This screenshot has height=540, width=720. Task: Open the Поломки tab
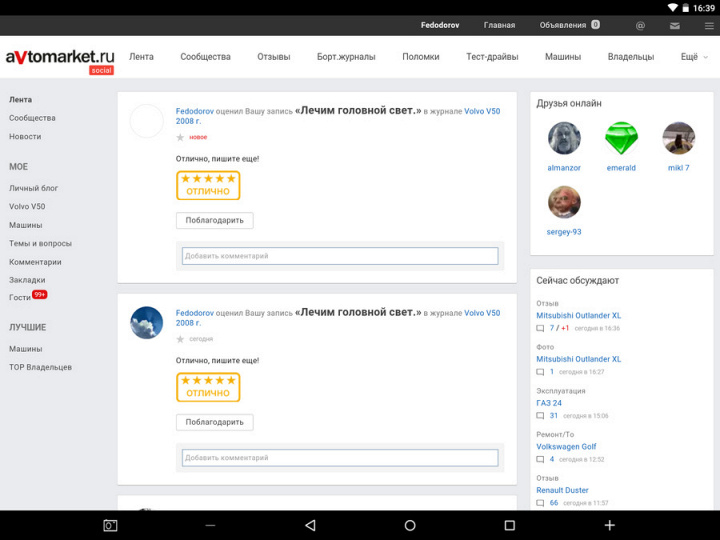click(x=421, y=57)
